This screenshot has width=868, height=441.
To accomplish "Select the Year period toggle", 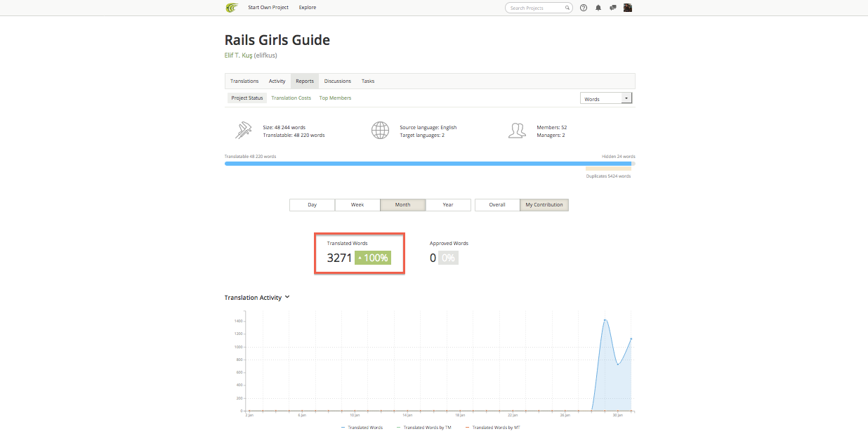I will tap(448, 205).
